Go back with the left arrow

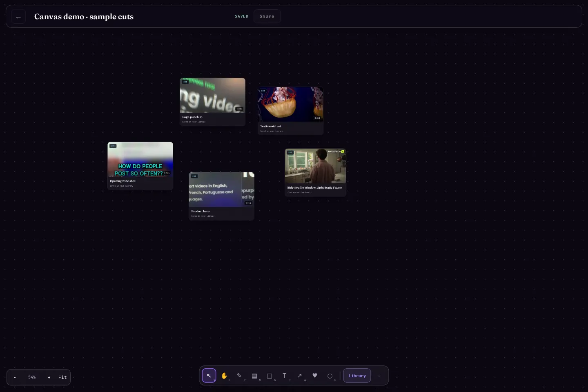[x=18, y=17]
